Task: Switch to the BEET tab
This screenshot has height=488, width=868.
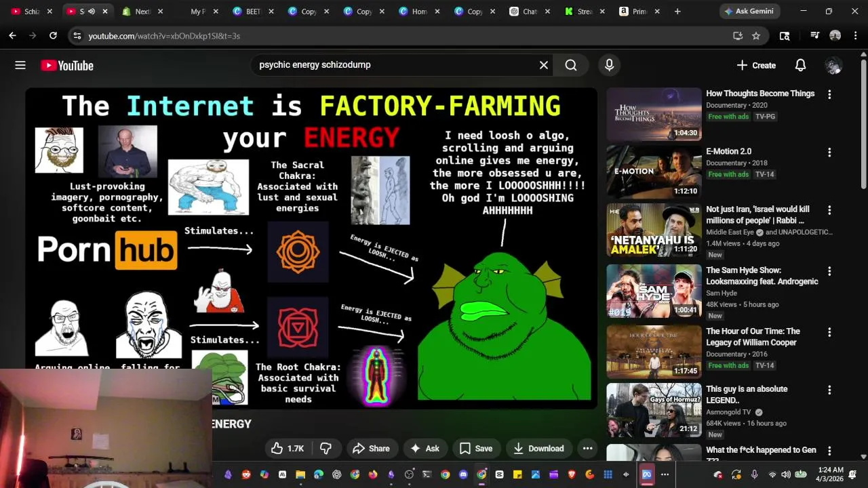Action: [253, 12]
